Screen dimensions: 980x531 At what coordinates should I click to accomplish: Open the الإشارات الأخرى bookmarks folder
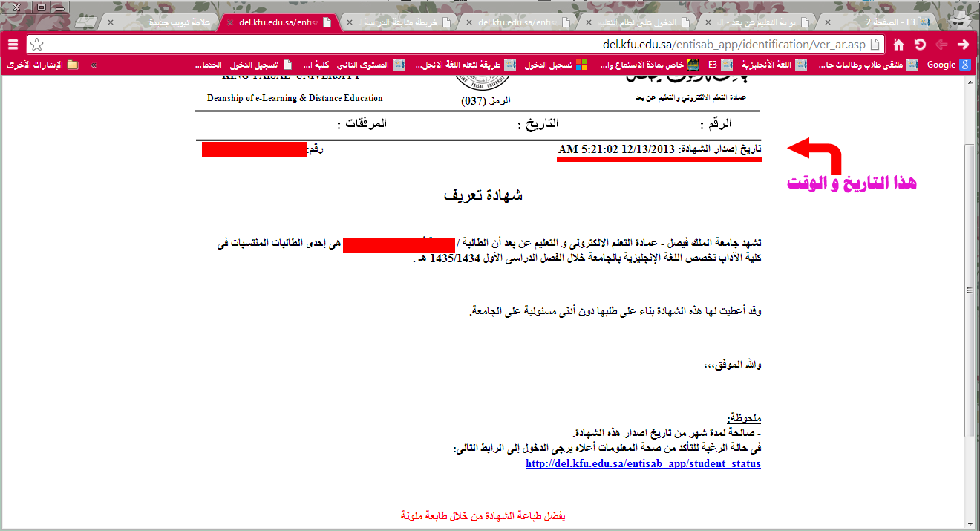coord(43,65)
